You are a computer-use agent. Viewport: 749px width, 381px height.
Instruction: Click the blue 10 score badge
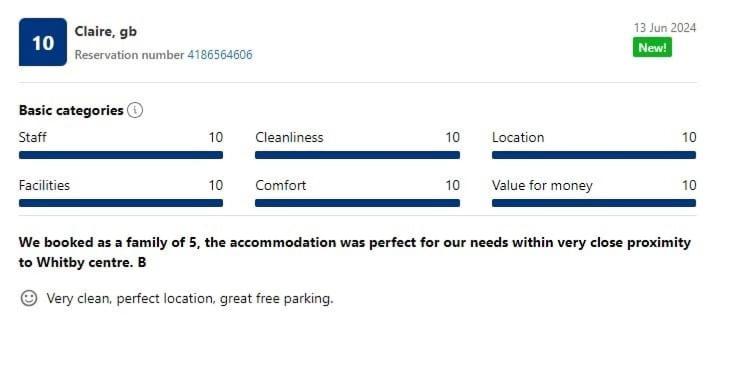coord(43,42)
